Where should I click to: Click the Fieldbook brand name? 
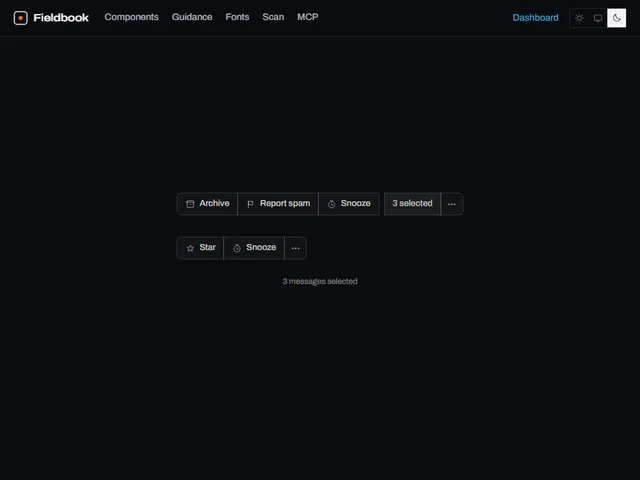61,18
